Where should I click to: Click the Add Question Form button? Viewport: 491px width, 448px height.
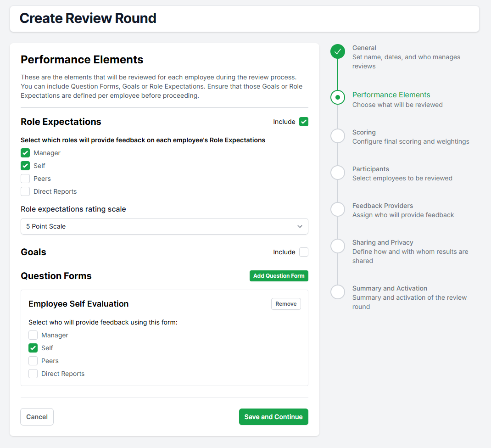point(279,276)
